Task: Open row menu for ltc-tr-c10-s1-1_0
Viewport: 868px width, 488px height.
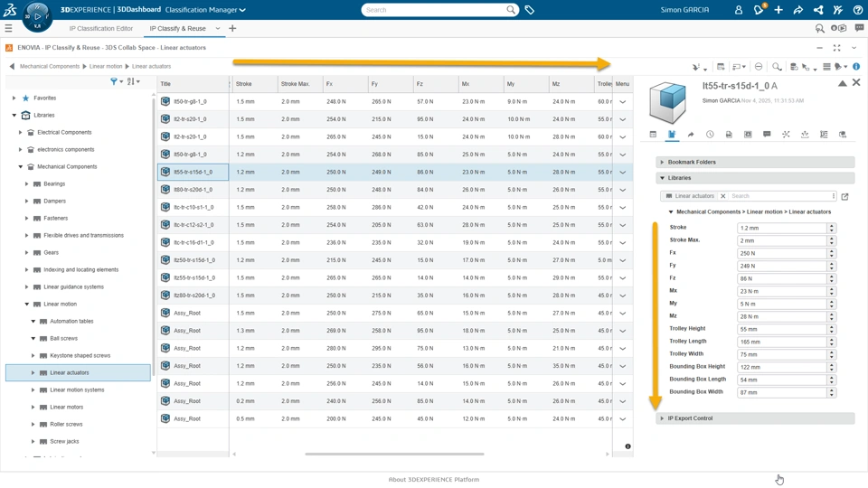Action: click(x=623, y=208)
